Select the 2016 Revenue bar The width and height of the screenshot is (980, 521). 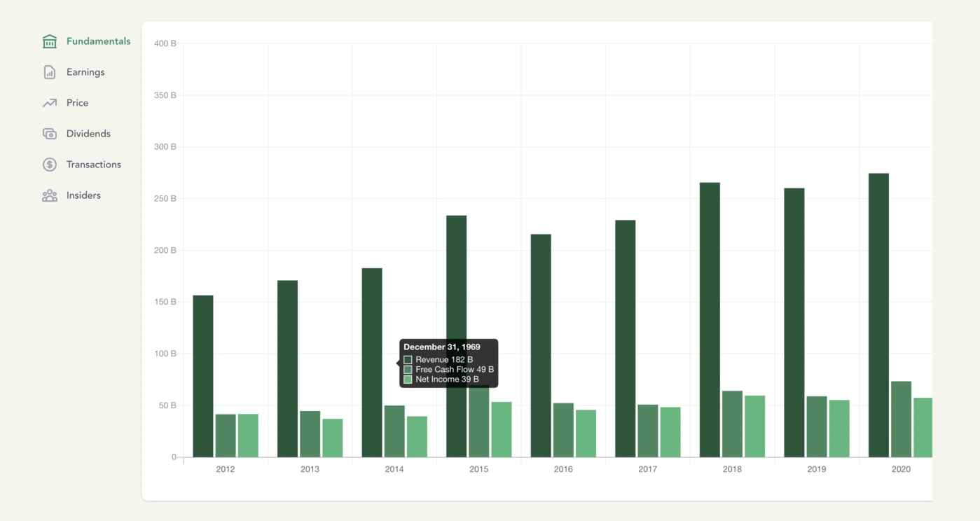coord(541,346)
